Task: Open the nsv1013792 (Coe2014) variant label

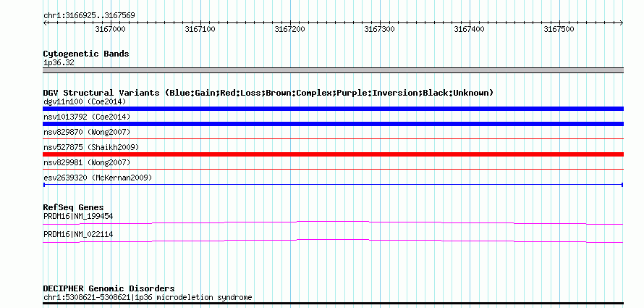Action: click(87, 117)
